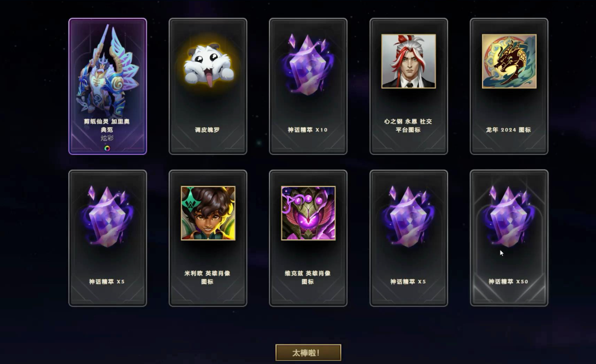Select the 剪纸仙灵 加里奥 skin card

pyautogui.click(x=107, y=86)
